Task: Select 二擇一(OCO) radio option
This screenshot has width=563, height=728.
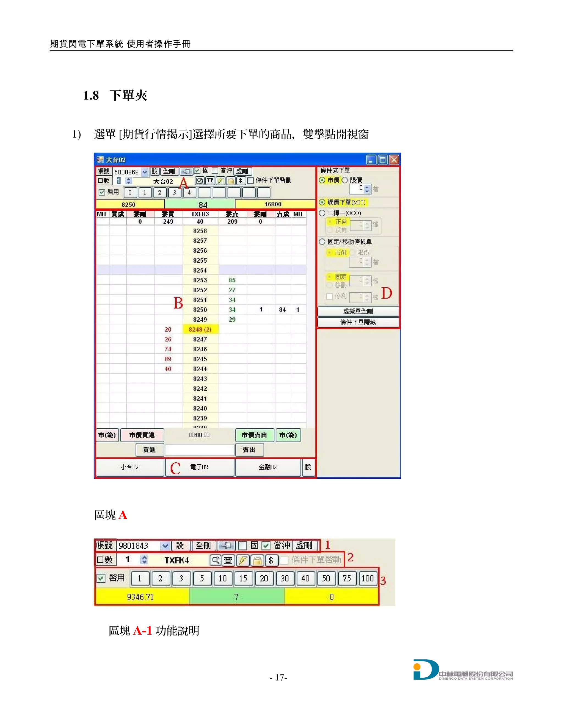Action: pyautogui.click(x=322, y=213)
